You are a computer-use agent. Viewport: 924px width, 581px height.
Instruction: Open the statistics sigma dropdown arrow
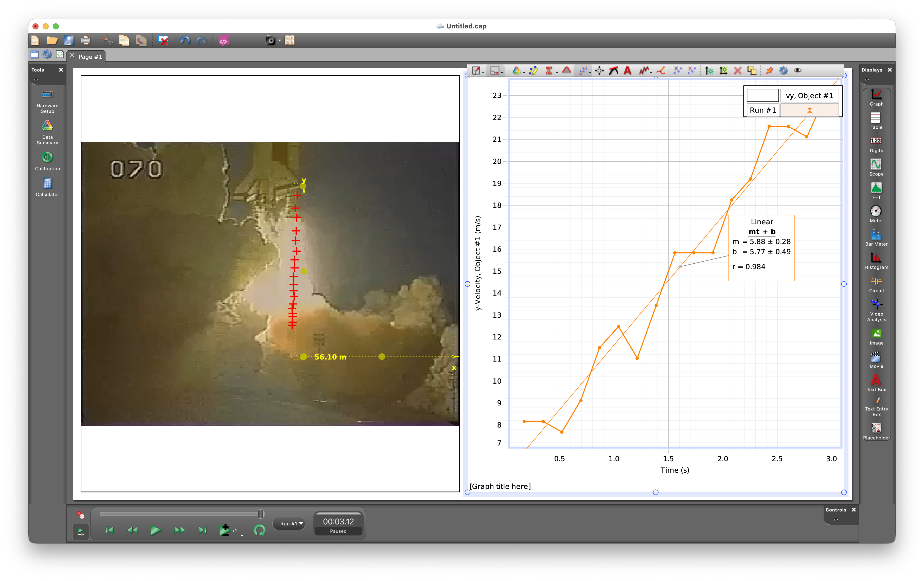coord(556,73)
